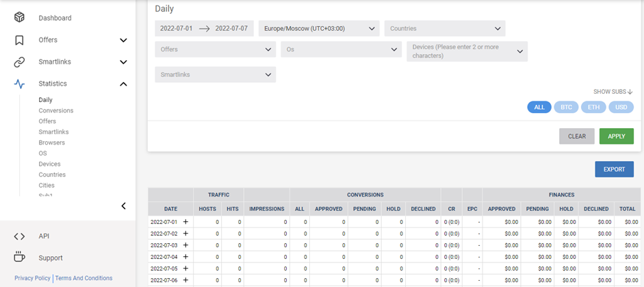This screenshot has height=287, width=644.
Task: Click the Dashboard cube icon
Action: (x=19, y=18)
